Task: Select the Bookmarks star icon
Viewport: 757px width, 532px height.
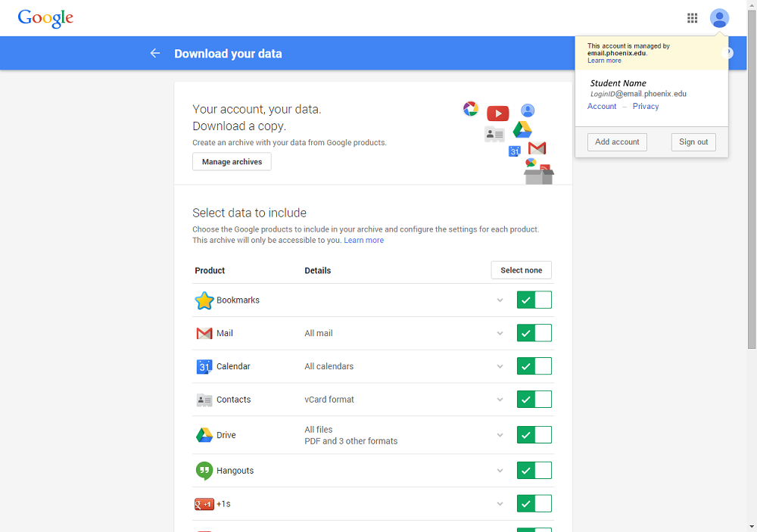Action: pos(204,300)
